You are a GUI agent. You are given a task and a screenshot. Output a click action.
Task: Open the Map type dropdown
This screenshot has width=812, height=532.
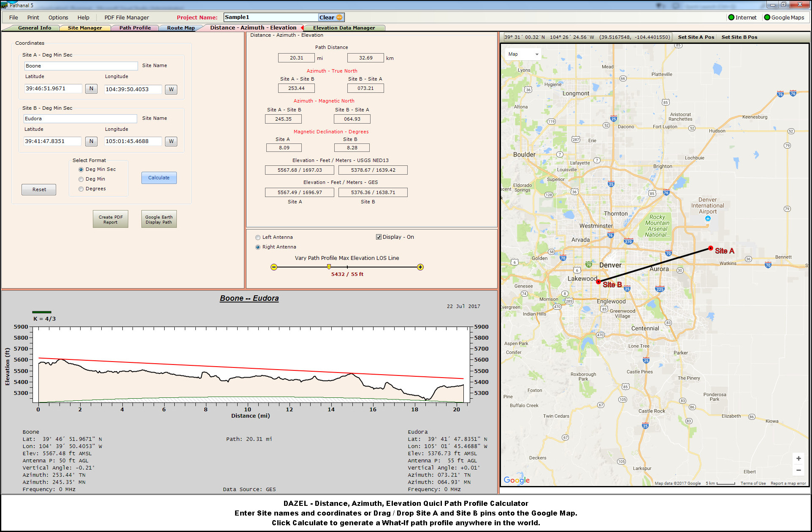(x=523, y=54)
